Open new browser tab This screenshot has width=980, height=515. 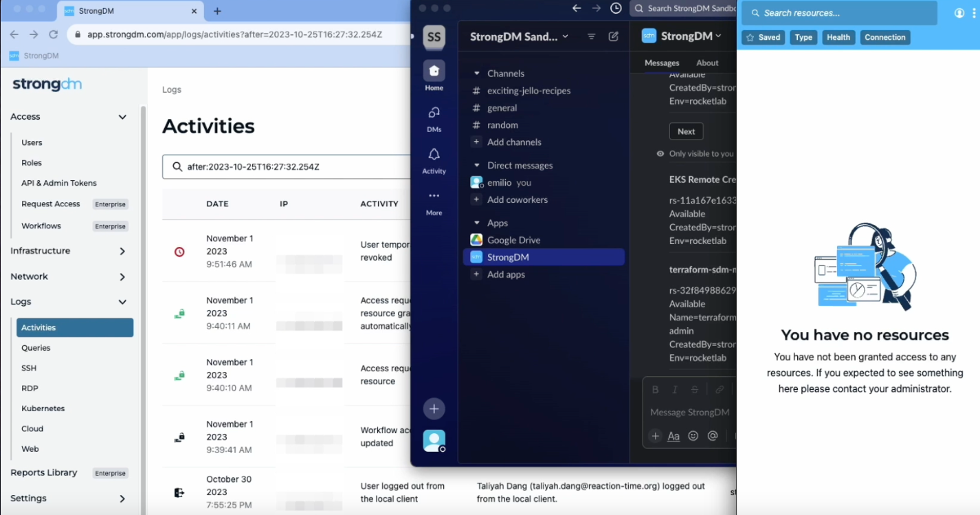pos(217,11)
